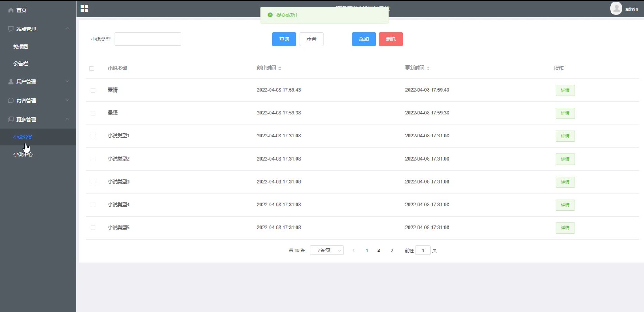Go to page 2 in pagination
The height and width of the screenshot is (312, 644).
tap(379, 250)
